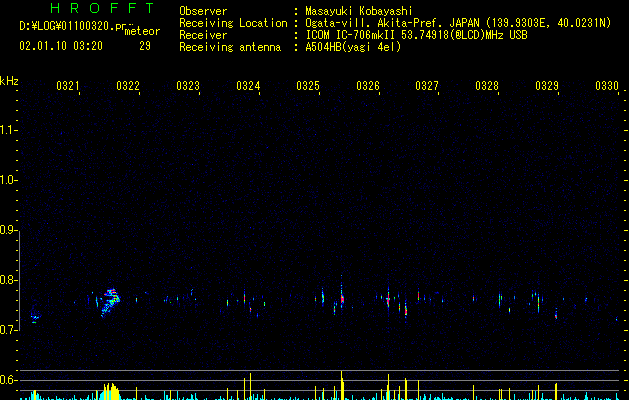Click time marker 0323
This screenshot has height=400, width=629.
click(x=188, y=86)
